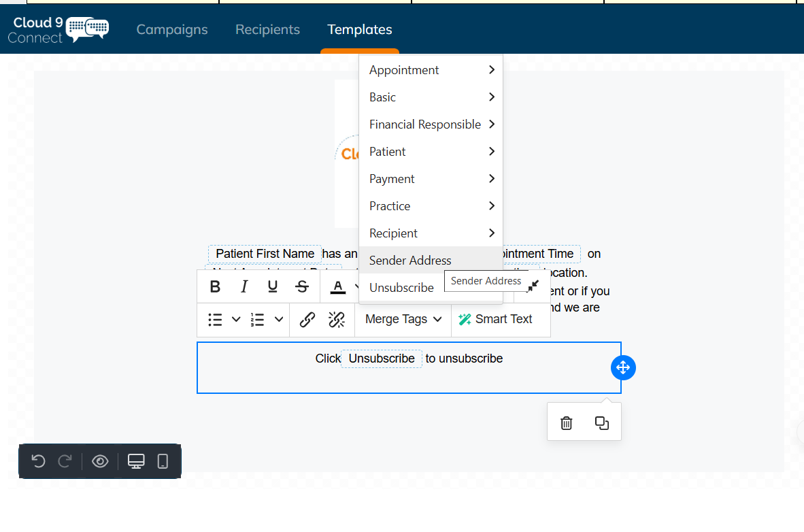
Task: Toggle template preview with the eye icon
Action: click(100, 461)
